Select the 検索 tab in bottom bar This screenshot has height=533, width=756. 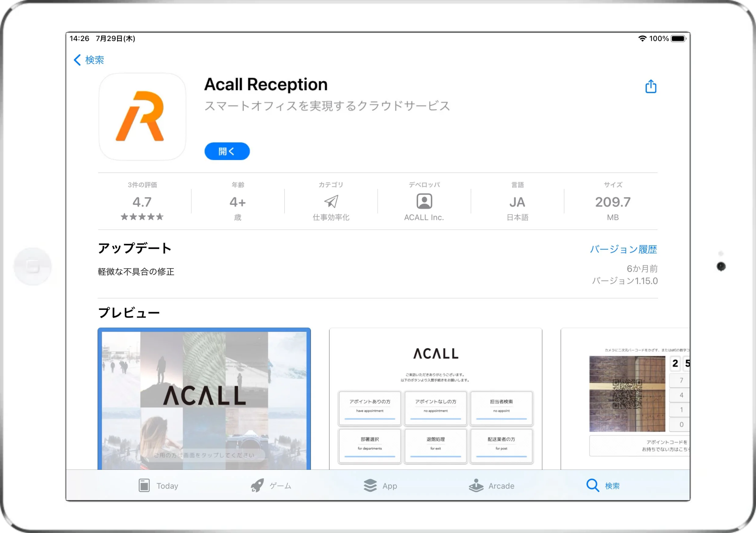pos(603,486)
